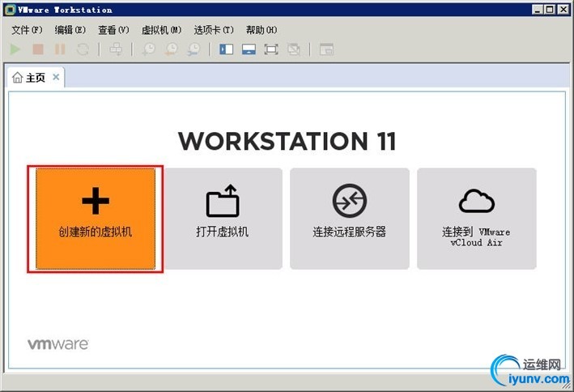Click the folder with arrow open icon
Image resolution: width=574 pixels, height=392 pixels.
click(223, 201)
